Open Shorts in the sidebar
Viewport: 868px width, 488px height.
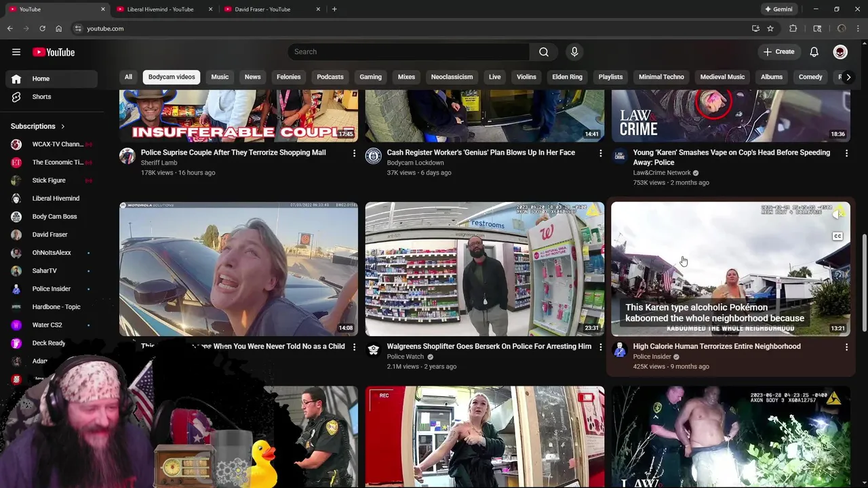pyautogui.click(x=52, y=97)
